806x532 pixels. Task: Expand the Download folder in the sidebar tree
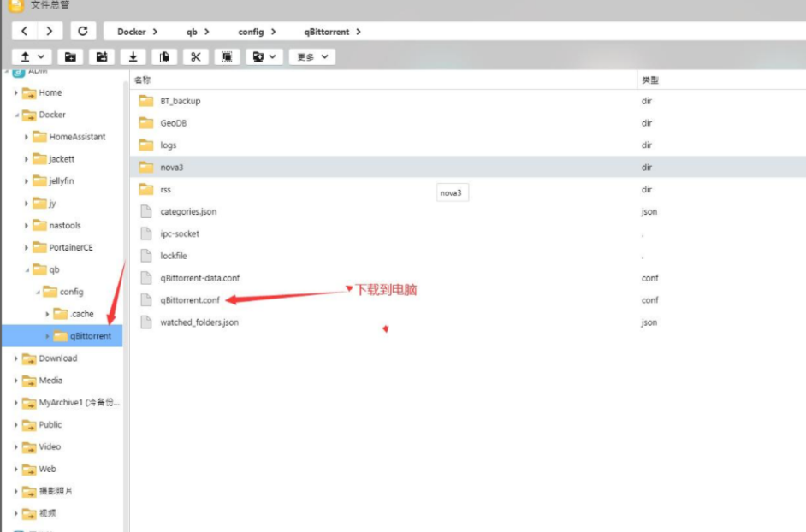(x=17, y=358)
